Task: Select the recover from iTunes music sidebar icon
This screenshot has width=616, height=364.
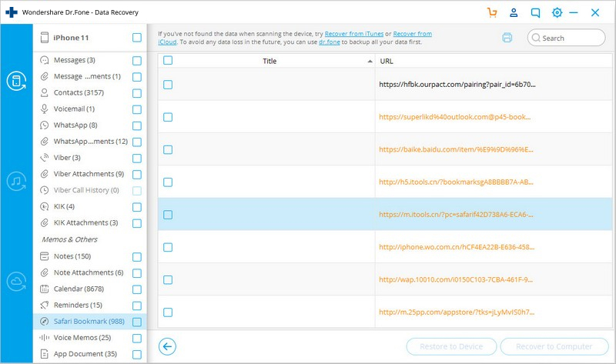Action: pyautogui.click(x=16, y=182)
